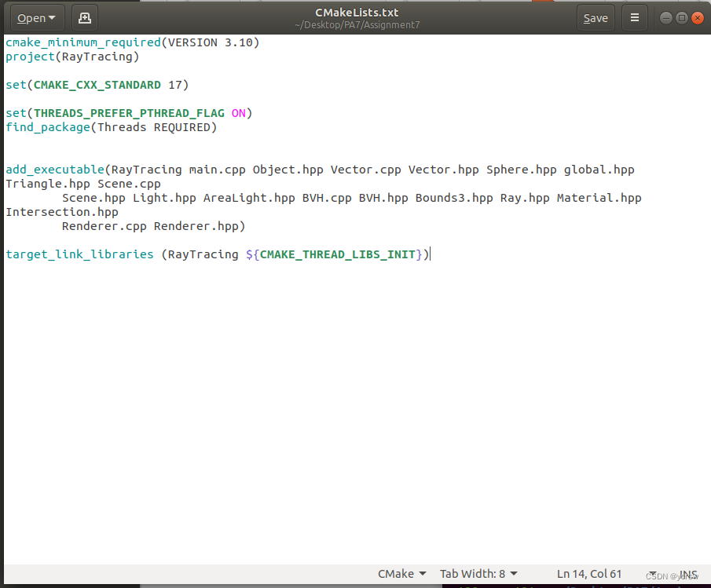
Task: Open the CMake language selector
Action: (x=401, y=574)
